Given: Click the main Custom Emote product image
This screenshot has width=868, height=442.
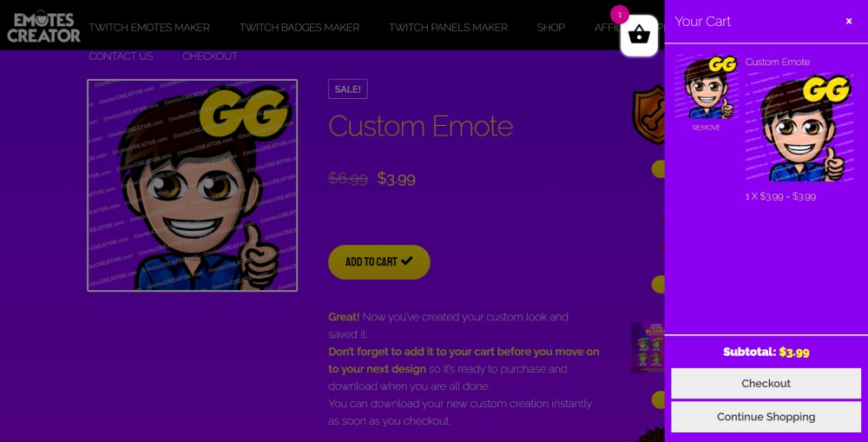Looking at the screenshot, I should (x=192, y=185).
